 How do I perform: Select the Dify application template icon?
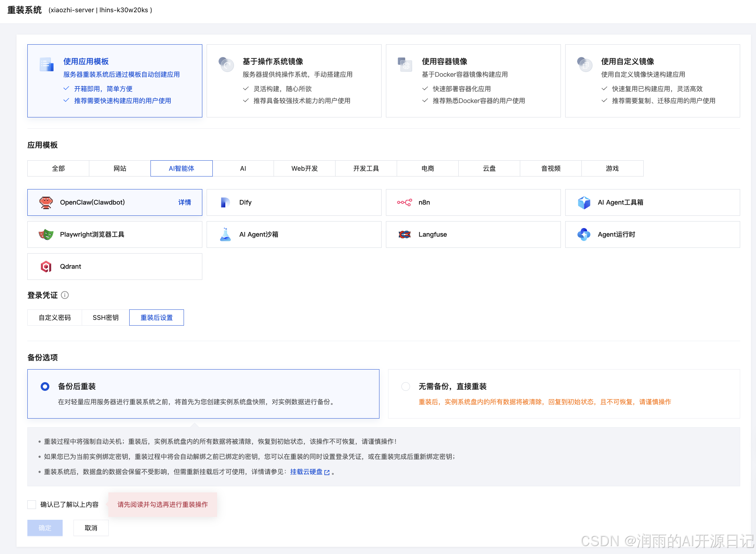pyautogui.click(x=225, y=202)
